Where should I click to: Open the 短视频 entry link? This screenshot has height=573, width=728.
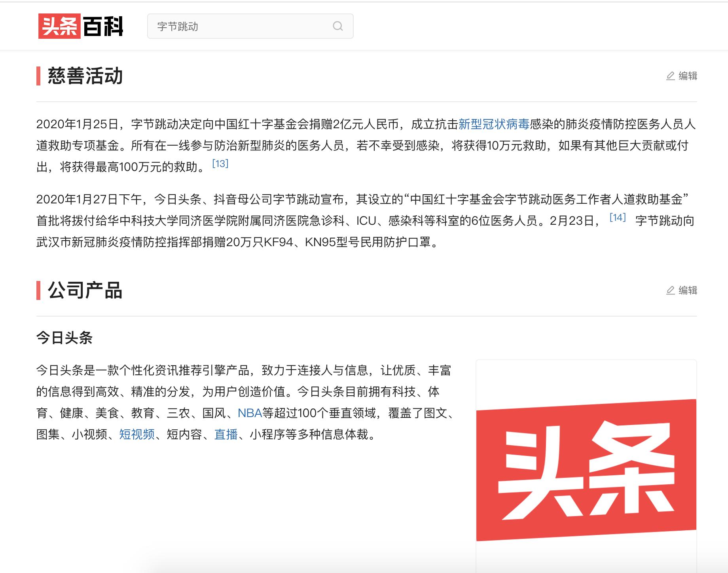point(136,435)
